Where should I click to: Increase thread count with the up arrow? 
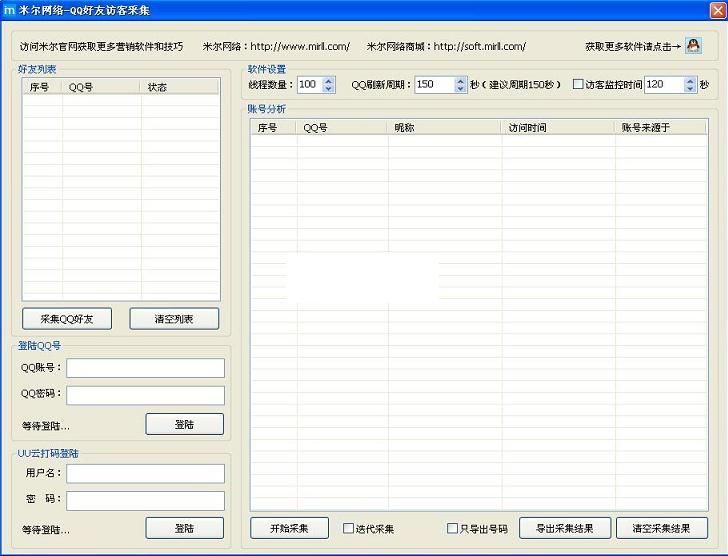click(329, 81)
